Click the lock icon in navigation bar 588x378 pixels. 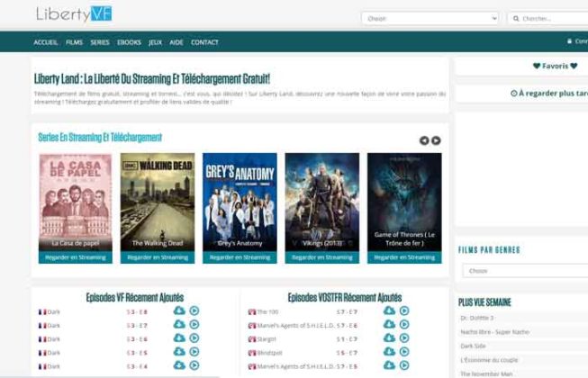tap(569, 41)
